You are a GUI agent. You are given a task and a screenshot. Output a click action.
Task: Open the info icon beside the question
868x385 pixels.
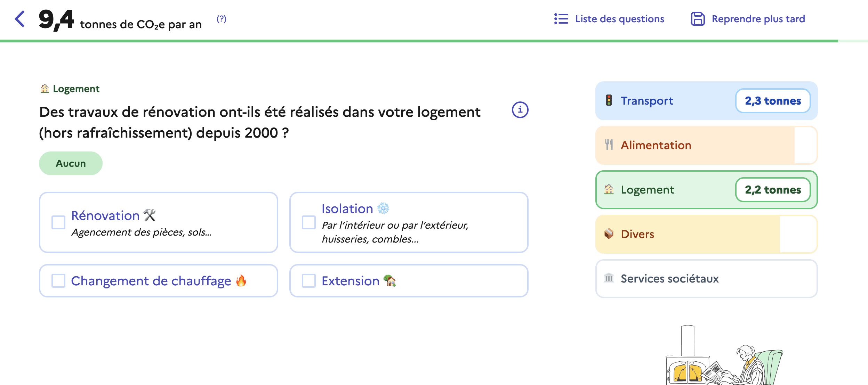[520, 110]
